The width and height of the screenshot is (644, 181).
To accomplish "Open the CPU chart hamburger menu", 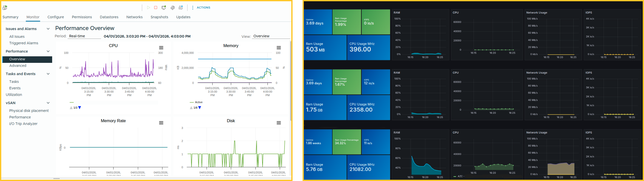I will click(x=161, y=48).
